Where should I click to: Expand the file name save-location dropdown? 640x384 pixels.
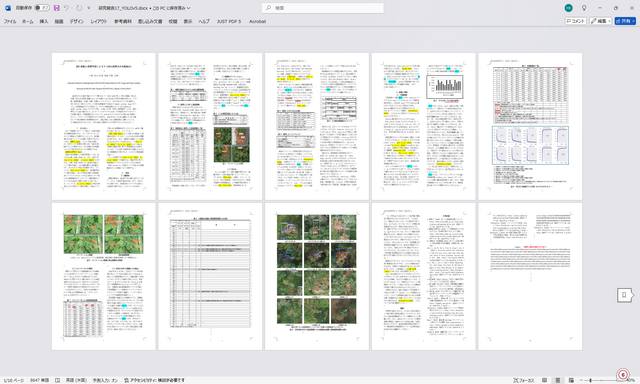point(188,8)
